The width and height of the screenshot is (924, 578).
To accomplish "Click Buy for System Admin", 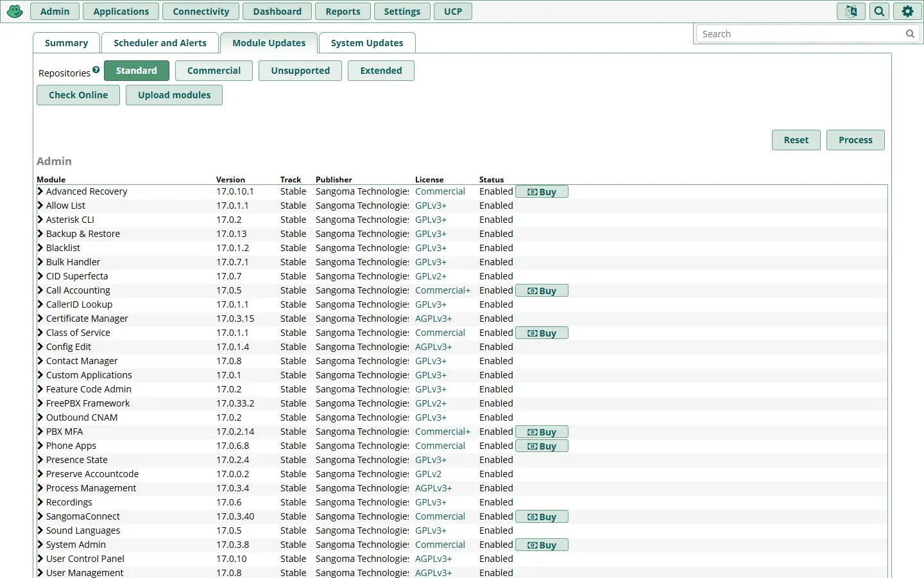I will [542, 545].
